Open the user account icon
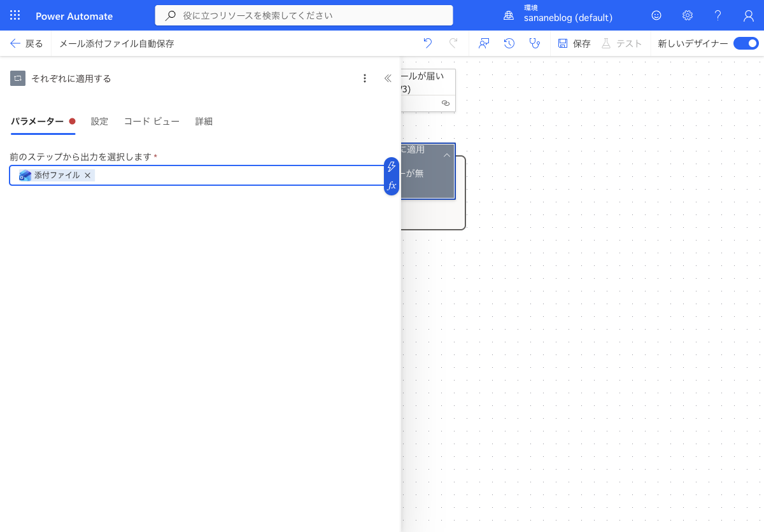 749,16
